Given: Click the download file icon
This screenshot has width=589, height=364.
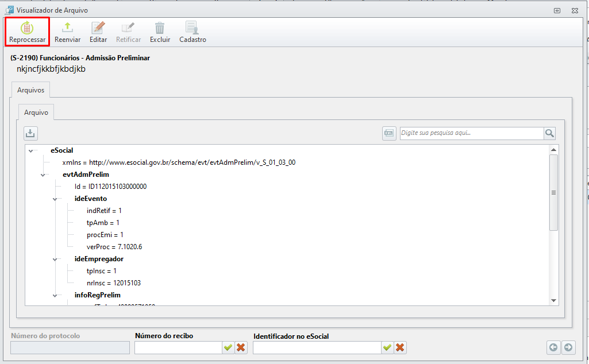Looking at the screenshot, I should tap(30, 133).
